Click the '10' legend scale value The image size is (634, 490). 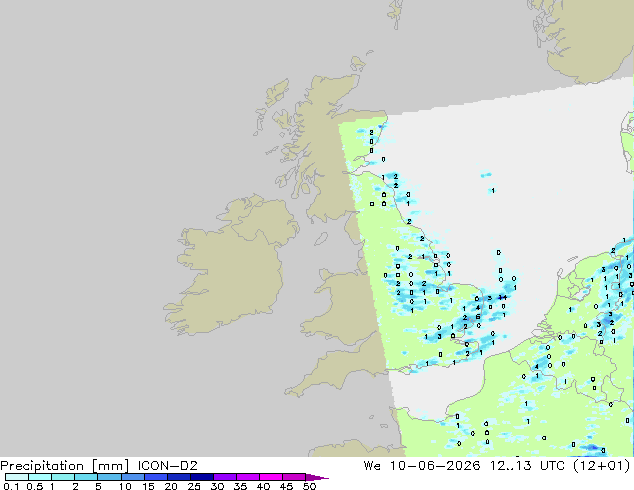[x=125, y=486]
